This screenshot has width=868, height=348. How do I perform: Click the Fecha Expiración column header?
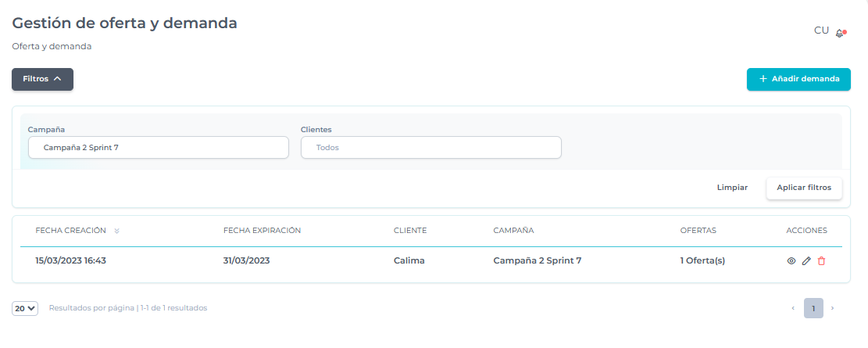tap(262, 231)
